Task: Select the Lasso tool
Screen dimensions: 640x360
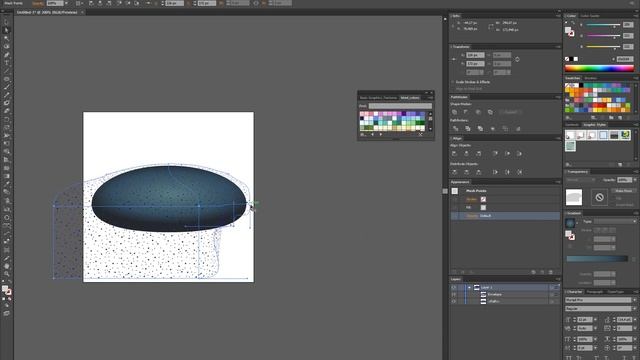Action: pos(6,47)
